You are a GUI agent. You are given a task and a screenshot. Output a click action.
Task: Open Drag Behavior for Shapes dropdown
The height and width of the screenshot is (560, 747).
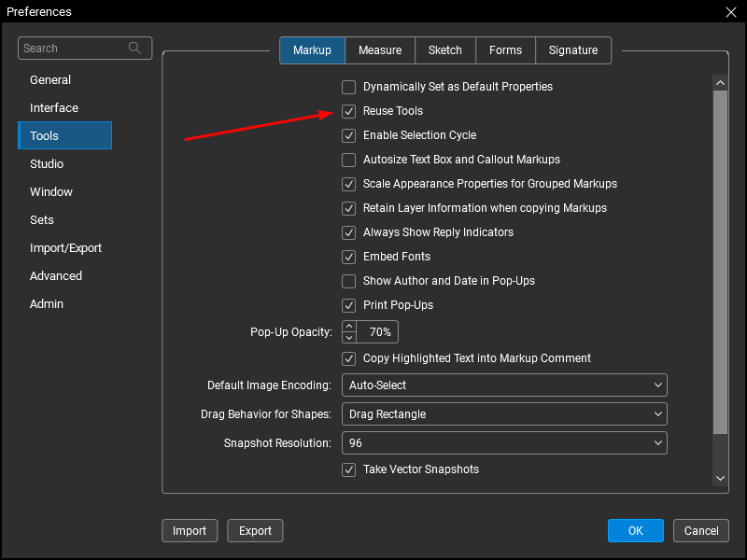click(x=504, y=414)
